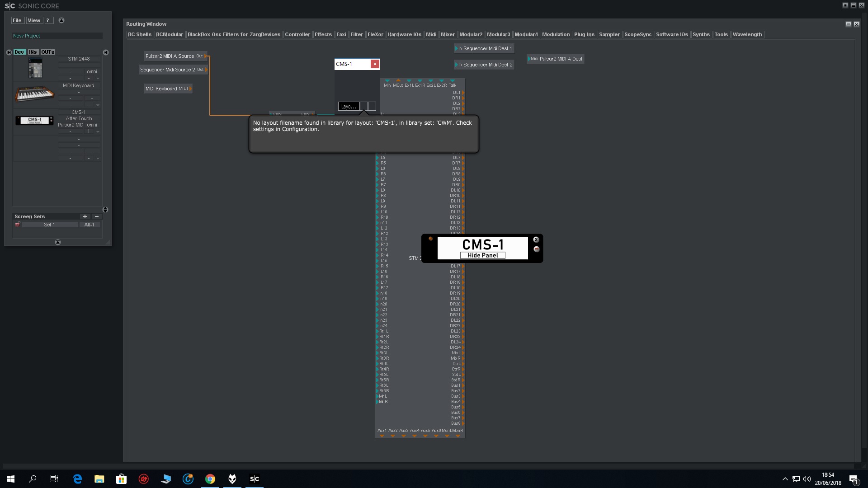Expand CMS-1 device row dropdown arrow

click(x=98, y=131)
